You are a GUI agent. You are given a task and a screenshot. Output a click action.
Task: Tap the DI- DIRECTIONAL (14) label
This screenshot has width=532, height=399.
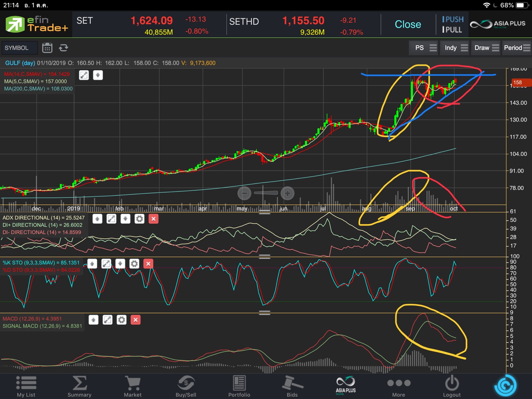pyautogui.click(x=42, y=232)
